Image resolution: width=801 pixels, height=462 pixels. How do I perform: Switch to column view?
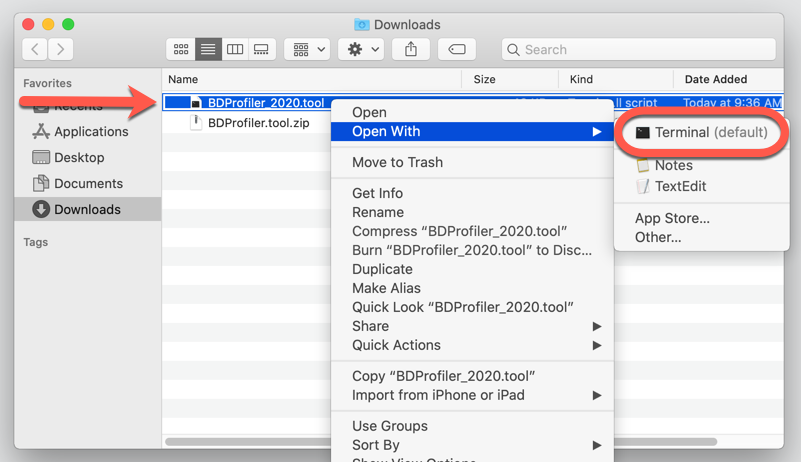click(235, 50)
